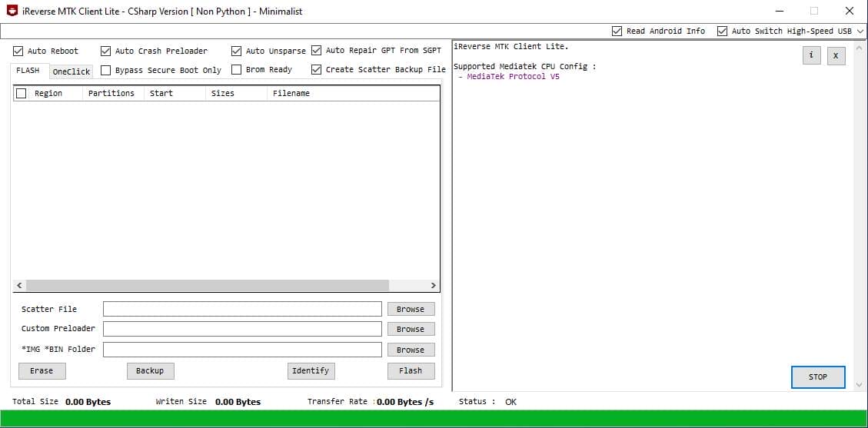Screen dimensions: 868x428
Task: Click the Scatter File path field
Action: 242,309
